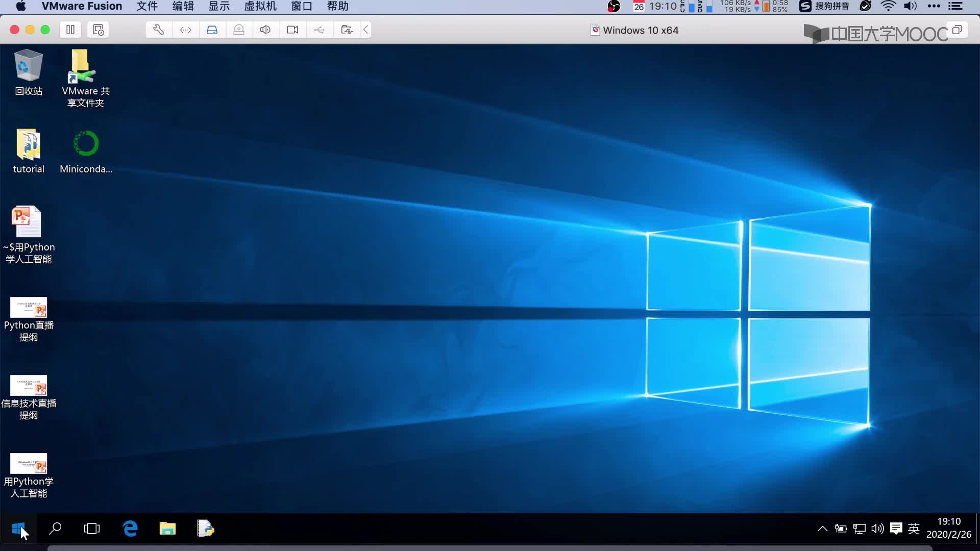Open virtual machine settings wrench icon

(159, 30)
